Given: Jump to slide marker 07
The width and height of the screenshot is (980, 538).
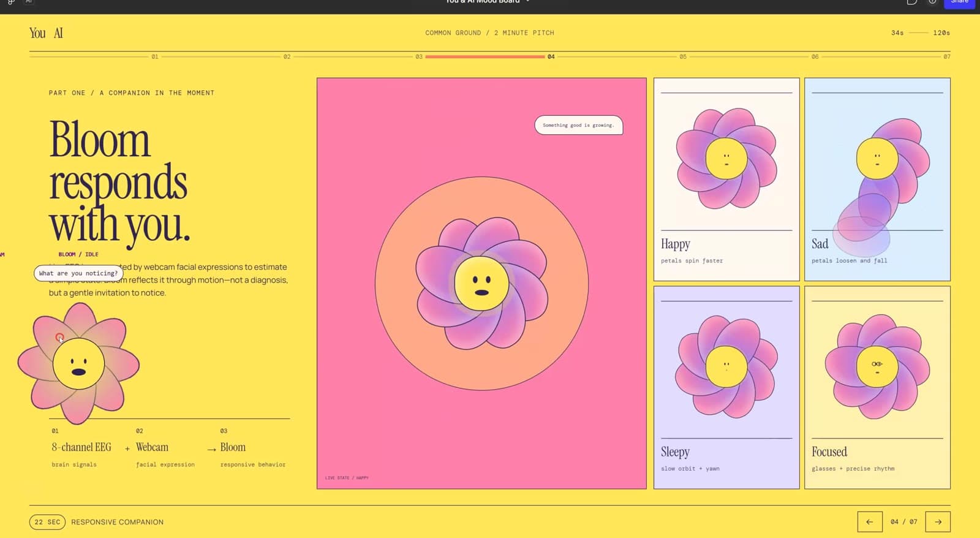Looking at the screenshot, I should [x=947, y=56].
